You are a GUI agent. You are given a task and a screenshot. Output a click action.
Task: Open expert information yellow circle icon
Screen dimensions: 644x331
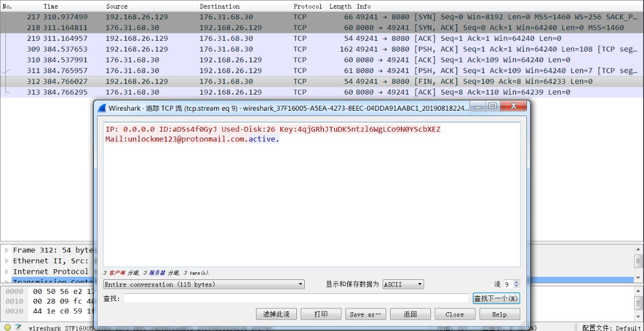[x=8, y=327]
